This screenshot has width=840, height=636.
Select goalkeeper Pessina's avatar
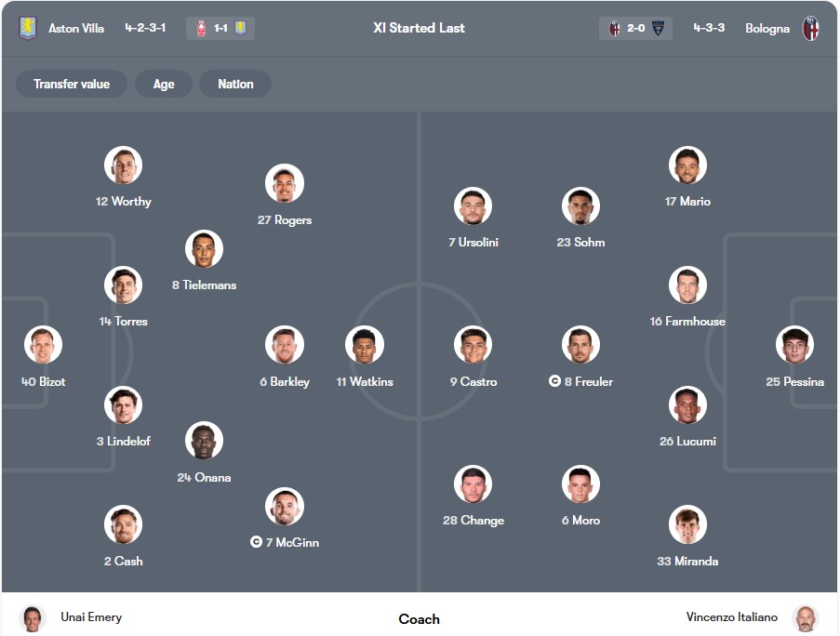pyautogui.click(x=794, y=345)
